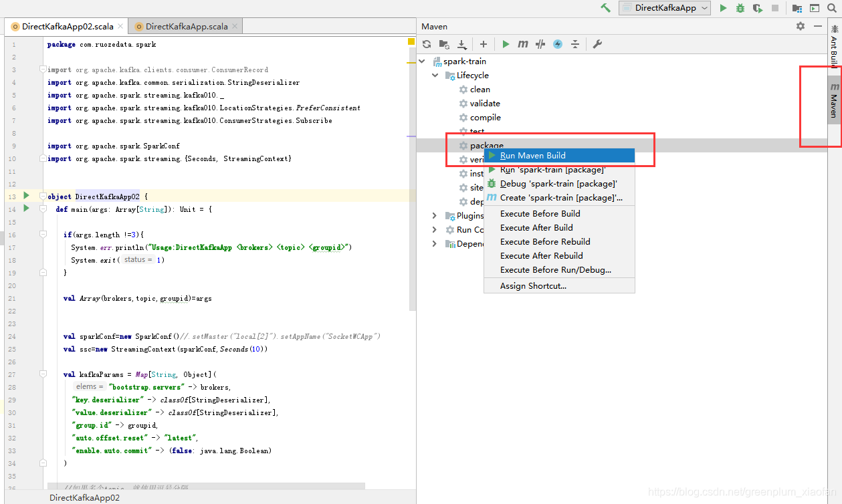The width and height of the screenshot is (842, 504).
Task: Fold the def main method block
Action: 43,209
